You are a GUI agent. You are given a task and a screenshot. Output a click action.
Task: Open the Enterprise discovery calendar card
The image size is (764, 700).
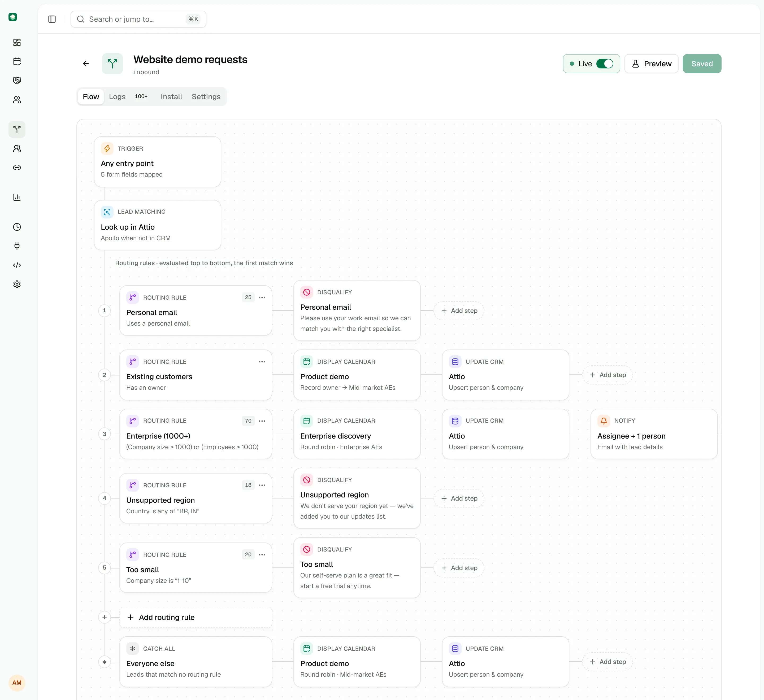pos(357,434)
